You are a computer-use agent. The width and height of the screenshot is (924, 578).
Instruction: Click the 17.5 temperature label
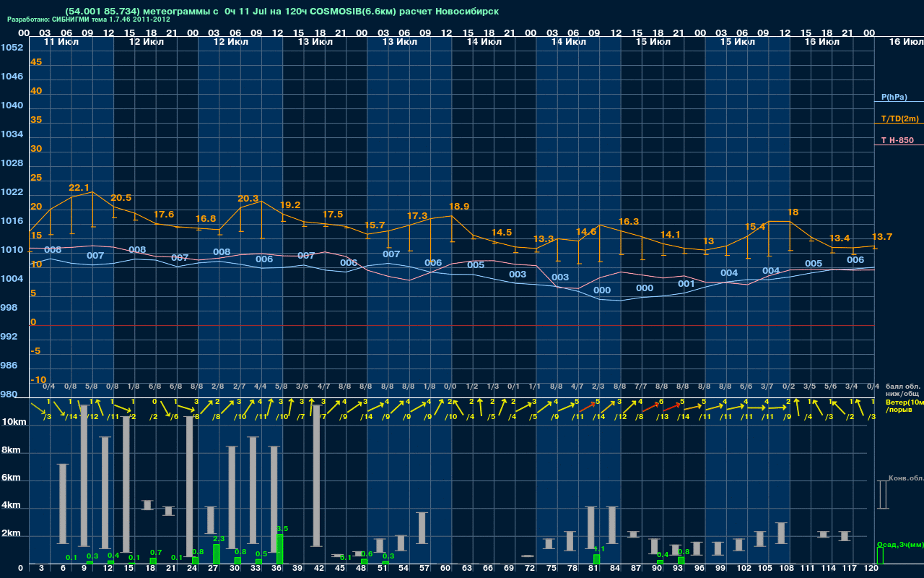[x=333, y=215]
